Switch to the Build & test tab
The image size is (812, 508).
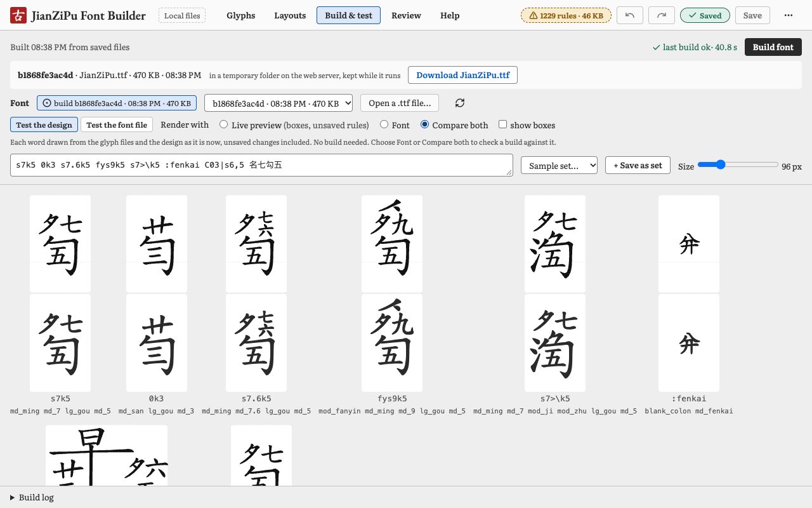tap(348, 15)
